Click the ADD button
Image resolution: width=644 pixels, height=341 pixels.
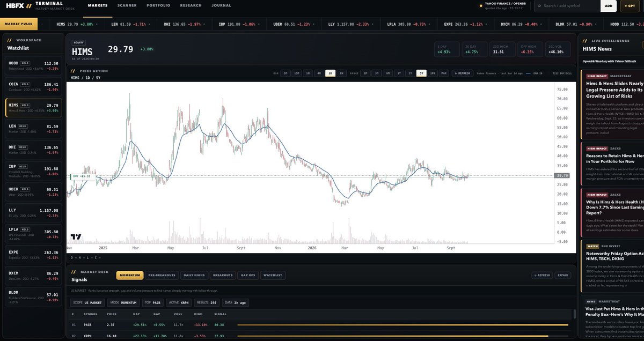pyautogui.click(x=608, y=6)
